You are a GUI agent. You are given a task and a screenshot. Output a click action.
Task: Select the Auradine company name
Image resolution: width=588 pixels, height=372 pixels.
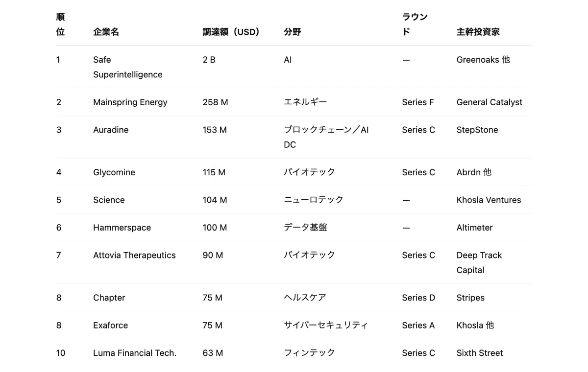[111, 130]
